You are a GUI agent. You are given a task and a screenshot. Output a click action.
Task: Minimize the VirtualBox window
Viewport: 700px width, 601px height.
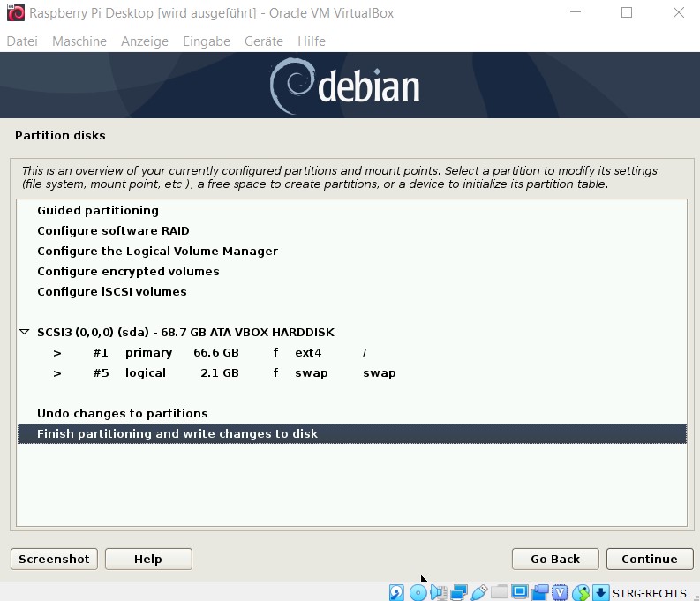point(576,12)
